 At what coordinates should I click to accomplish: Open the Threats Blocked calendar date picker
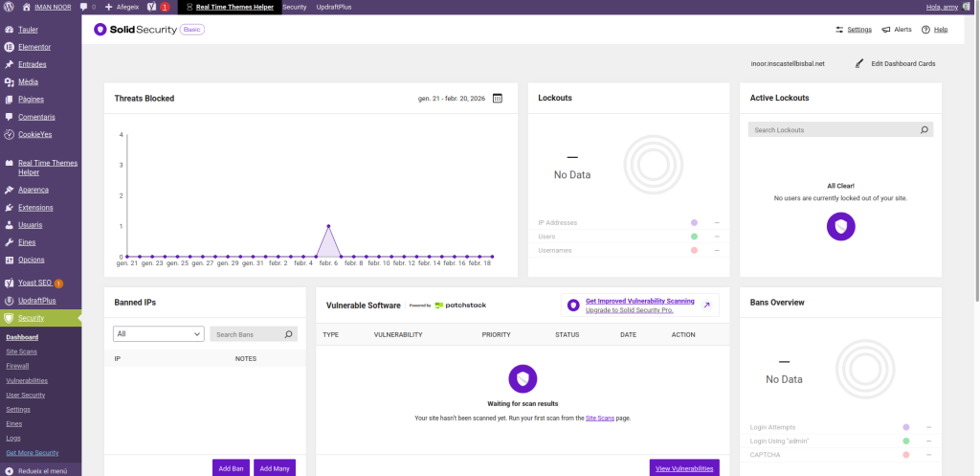[497, 98]
